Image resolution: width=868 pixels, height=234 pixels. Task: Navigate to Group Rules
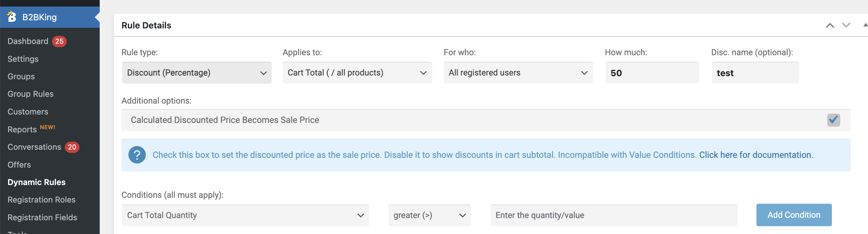[x=31, y=94]
